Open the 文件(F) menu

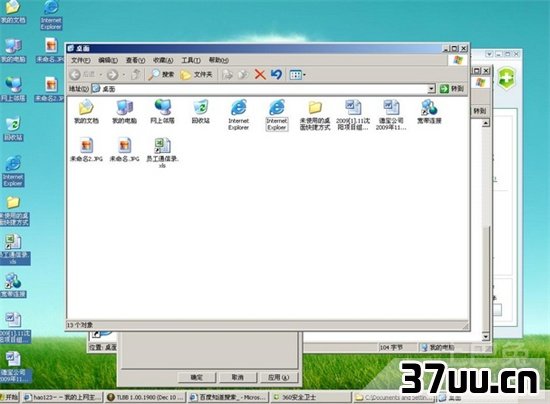81,60
